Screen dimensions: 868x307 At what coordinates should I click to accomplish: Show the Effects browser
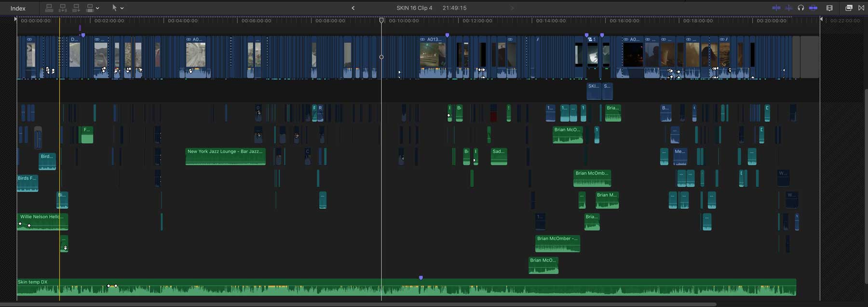coord(849,8)
